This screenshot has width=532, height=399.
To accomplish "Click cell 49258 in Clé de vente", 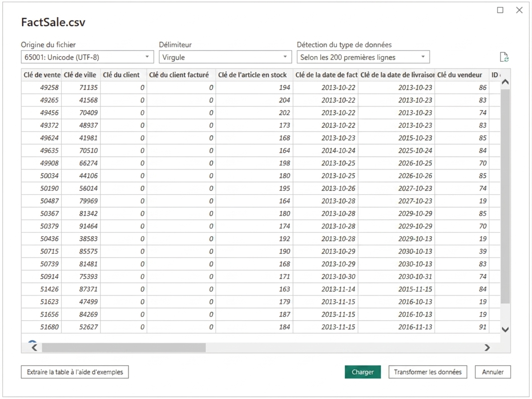I will click(41, 87).
